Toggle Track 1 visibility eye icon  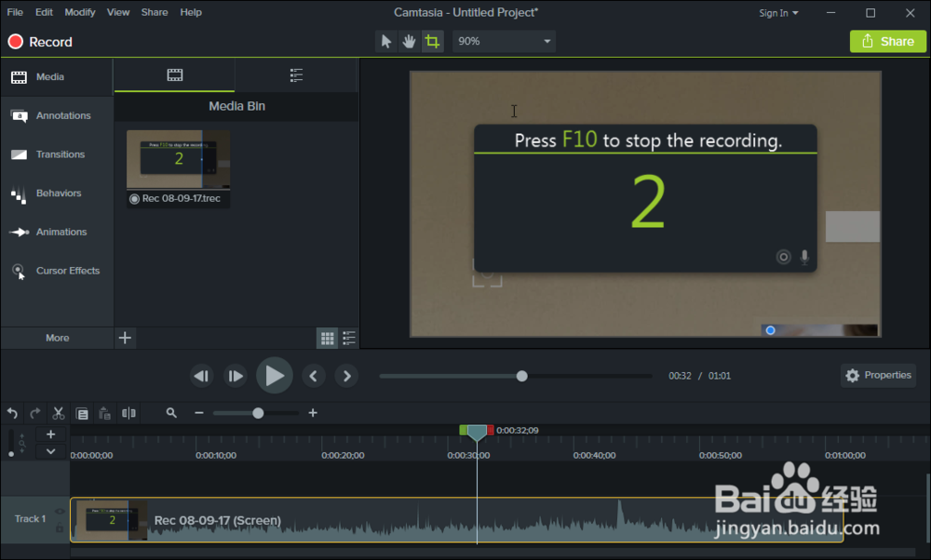(60, 512)
